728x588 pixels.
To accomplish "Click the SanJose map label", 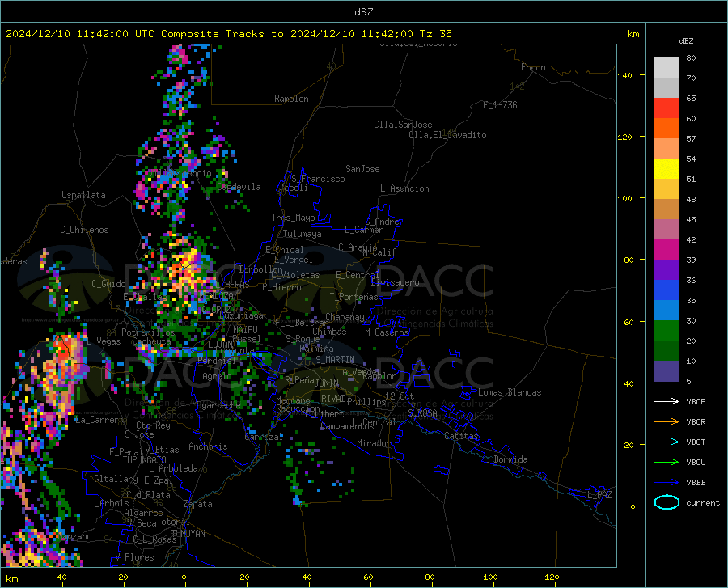I will tap(362, 169).
